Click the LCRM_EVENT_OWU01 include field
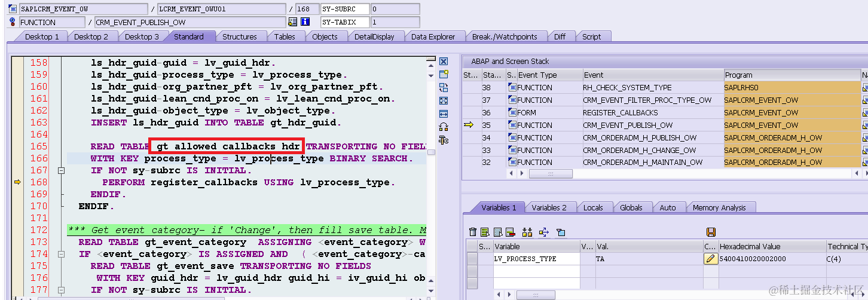 (222, 9)
